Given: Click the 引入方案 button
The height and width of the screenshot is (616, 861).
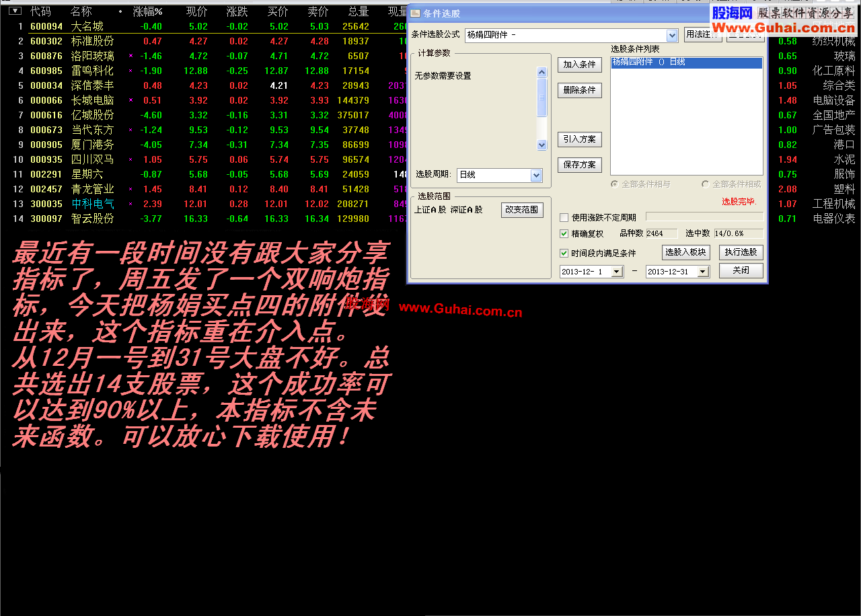Looking at the screenshot, I should [579, 139].
